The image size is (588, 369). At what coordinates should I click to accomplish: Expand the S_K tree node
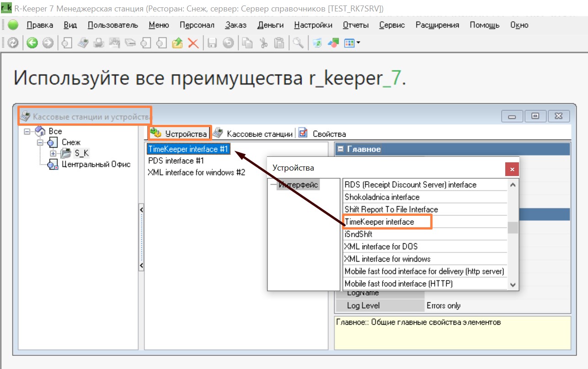(x=53, y=153)
